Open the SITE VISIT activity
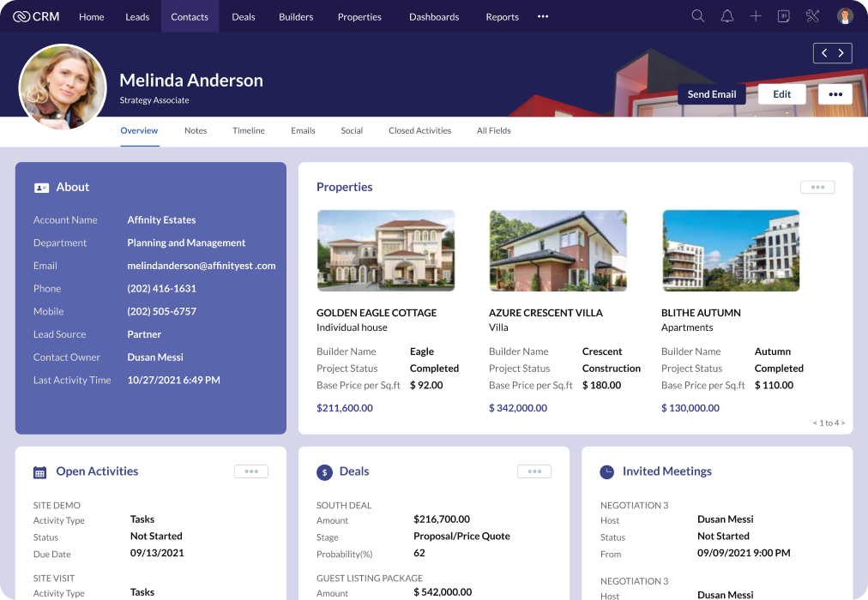868x600 pixels. click(x=54, y=579)
